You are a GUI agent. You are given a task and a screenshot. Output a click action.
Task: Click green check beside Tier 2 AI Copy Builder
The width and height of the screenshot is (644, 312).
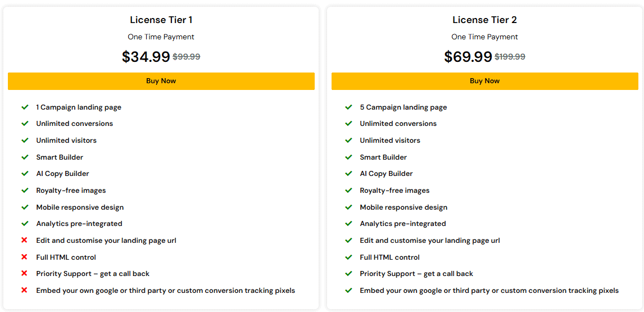[x=349, y=174]
